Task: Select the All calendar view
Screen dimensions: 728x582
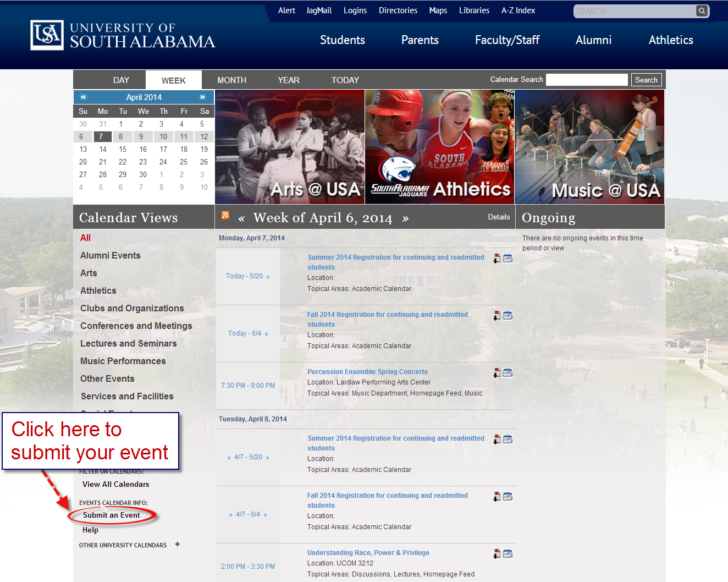Action: coord(85,238)
